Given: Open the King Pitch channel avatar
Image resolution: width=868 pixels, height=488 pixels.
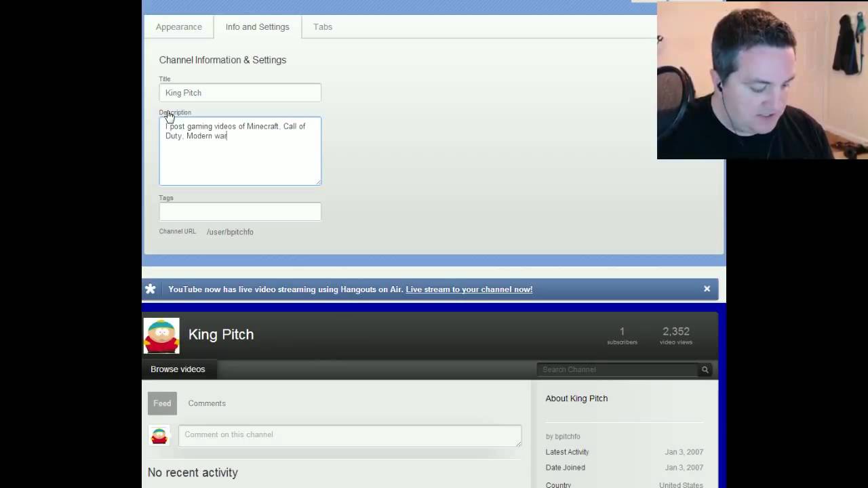Looking at the screenshot, I should (161, 335).
